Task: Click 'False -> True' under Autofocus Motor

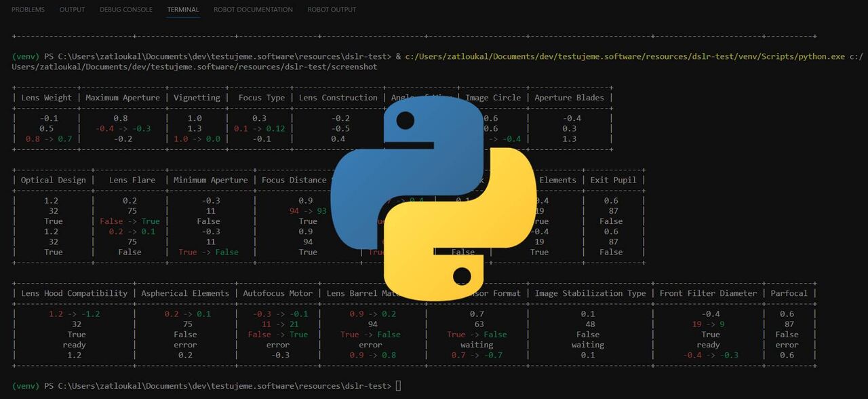Action: pyautogui.click(x=277, y=334)
